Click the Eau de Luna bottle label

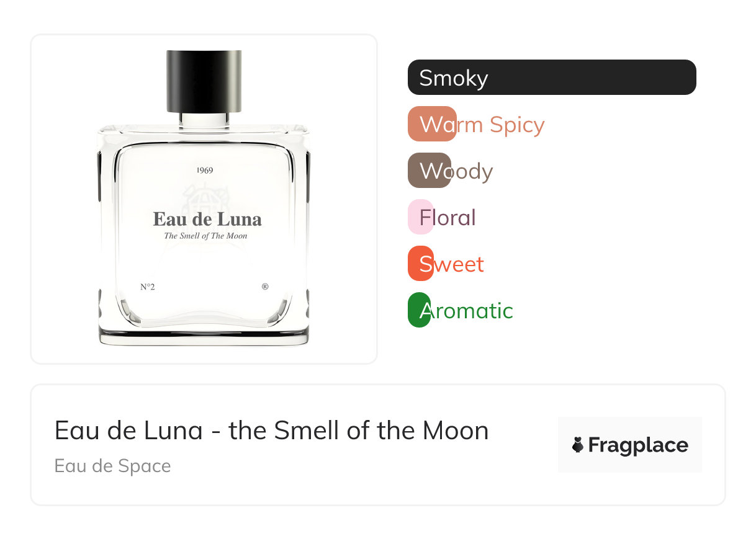[207, 219]
